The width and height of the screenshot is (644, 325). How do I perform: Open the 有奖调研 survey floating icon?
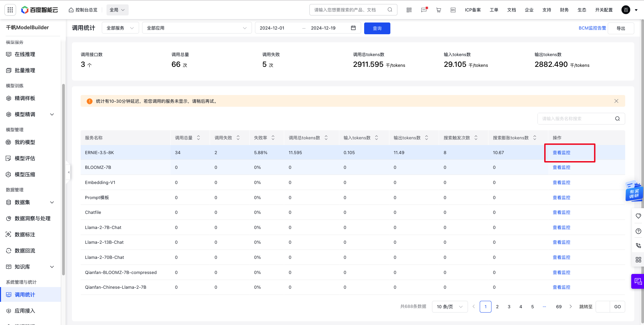coord(634,191)
